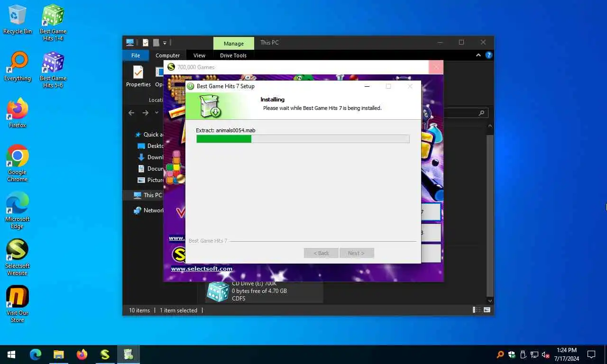Viewport: 607px width, 364px height.
Task: Select the Computer ribbon tab
Action: tap(167, 55)
